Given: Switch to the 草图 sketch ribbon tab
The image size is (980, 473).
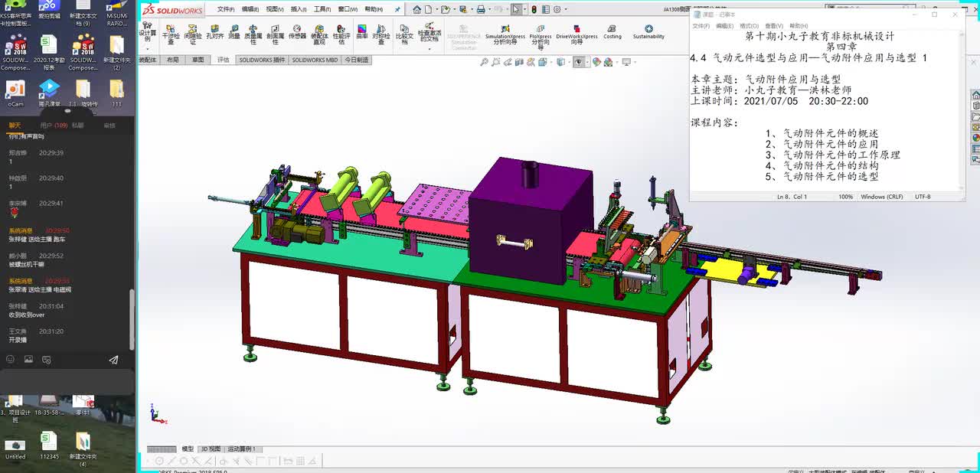Looking at the screenshot, I should pos(198,60).
